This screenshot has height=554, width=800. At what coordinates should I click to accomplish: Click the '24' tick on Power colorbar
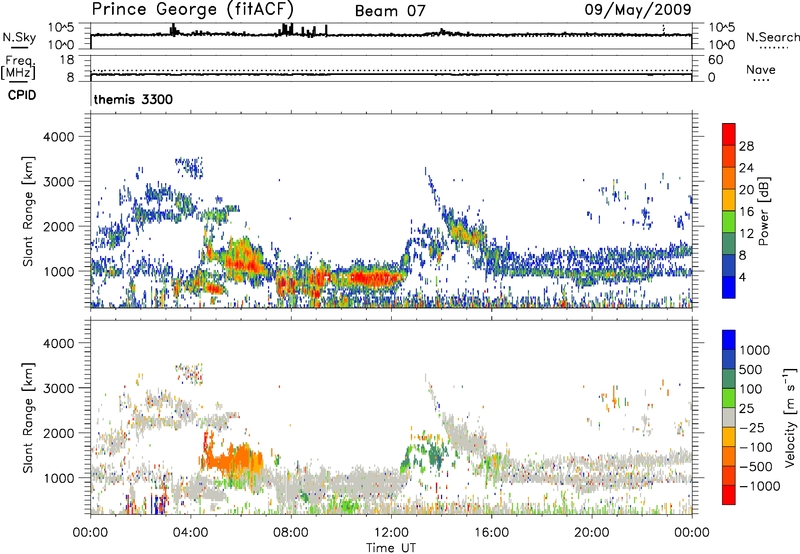(x=746, y=168)
